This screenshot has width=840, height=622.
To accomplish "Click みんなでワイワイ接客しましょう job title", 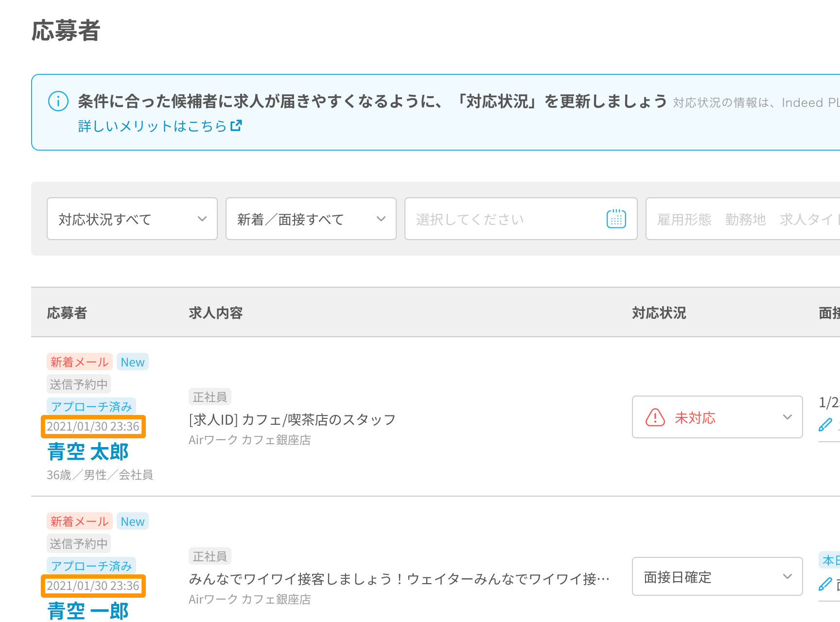I will [399, 579].
